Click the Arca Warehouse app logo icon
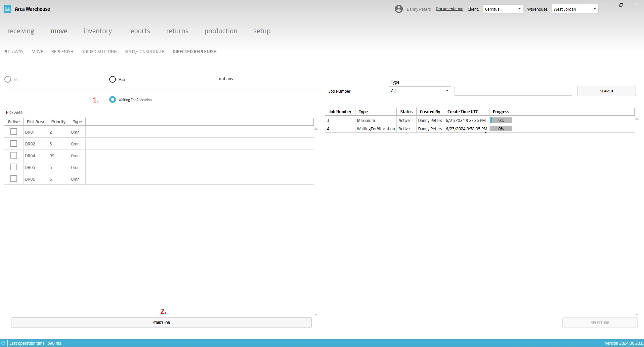The height and width of the screenshot is (347, 644). [x=7, y=9]
